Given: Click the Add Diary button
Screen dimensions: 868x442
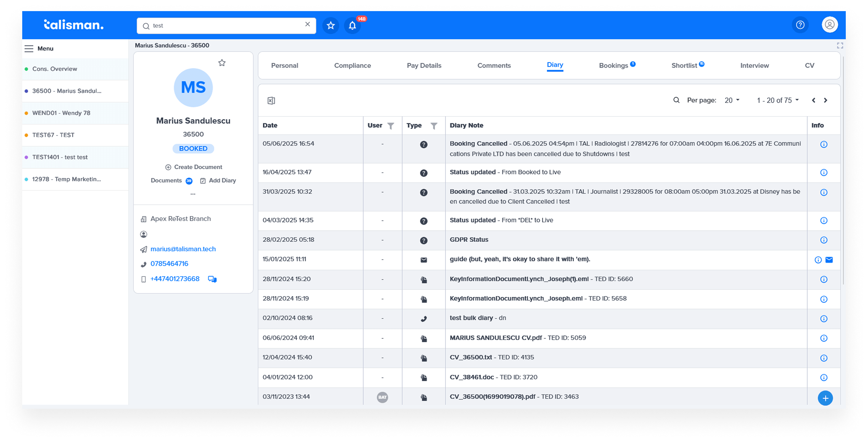Looking at the screenshot, I should [x=218, y=181].
